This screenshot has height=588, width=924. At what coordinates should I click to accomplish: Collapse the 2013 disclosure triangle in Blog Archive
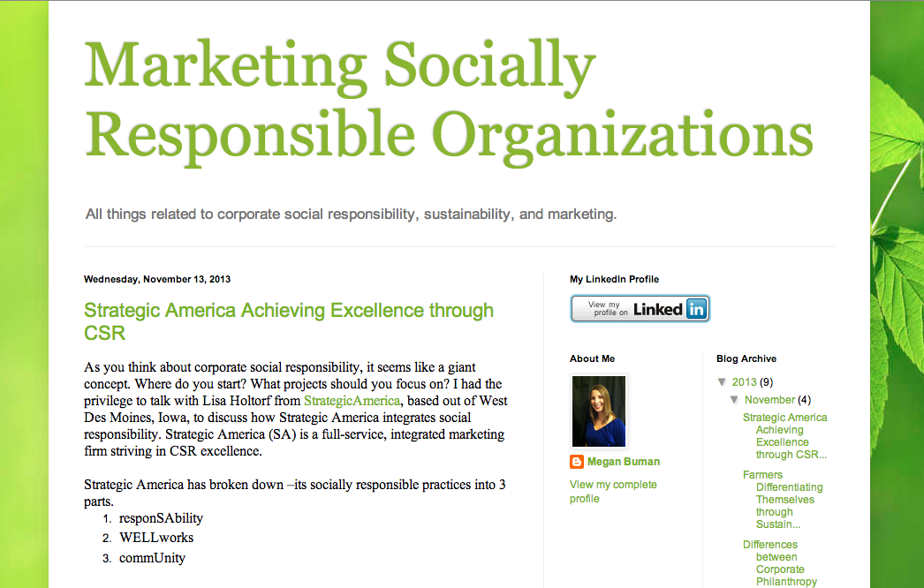point(723,381)
